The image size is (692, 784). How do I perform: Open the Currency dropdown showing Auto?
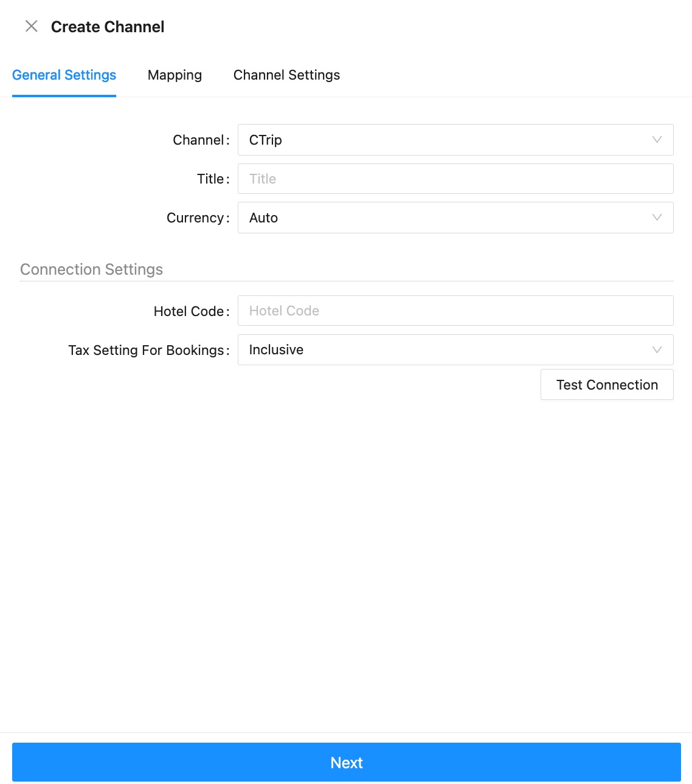[x=455, y=218]
